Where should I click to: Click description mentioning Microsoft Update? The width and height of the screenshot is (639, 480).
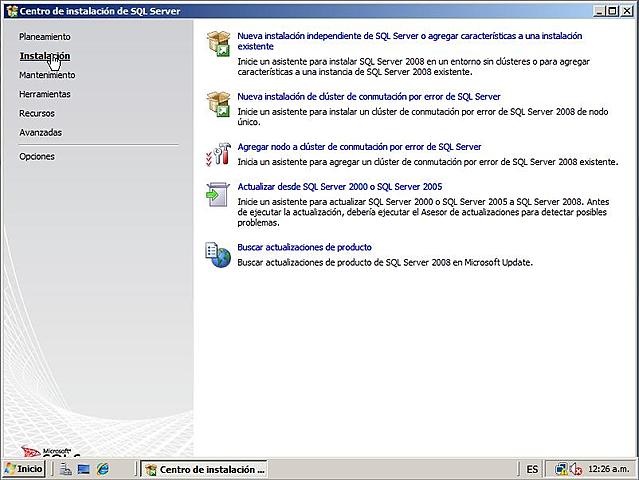point(385,262)
